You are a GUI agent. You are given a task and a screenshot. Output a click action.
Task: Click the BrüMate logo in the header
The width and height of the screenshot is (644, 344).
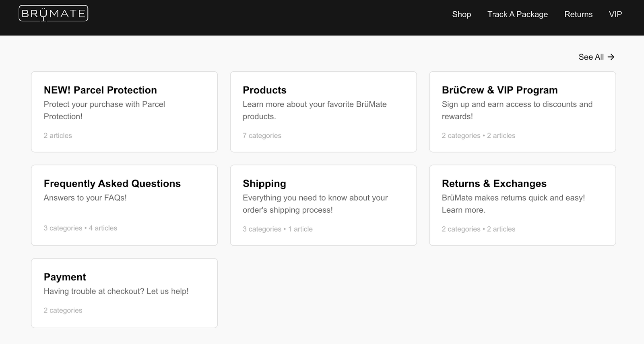tap(54, 14)
